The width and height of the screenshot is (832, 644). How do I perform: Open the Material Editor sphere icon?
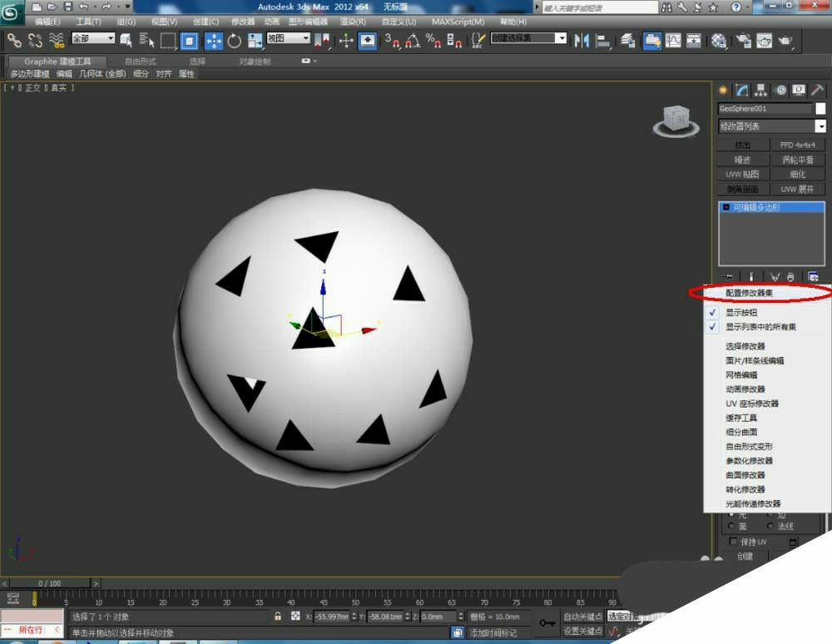tap(719, 40)
